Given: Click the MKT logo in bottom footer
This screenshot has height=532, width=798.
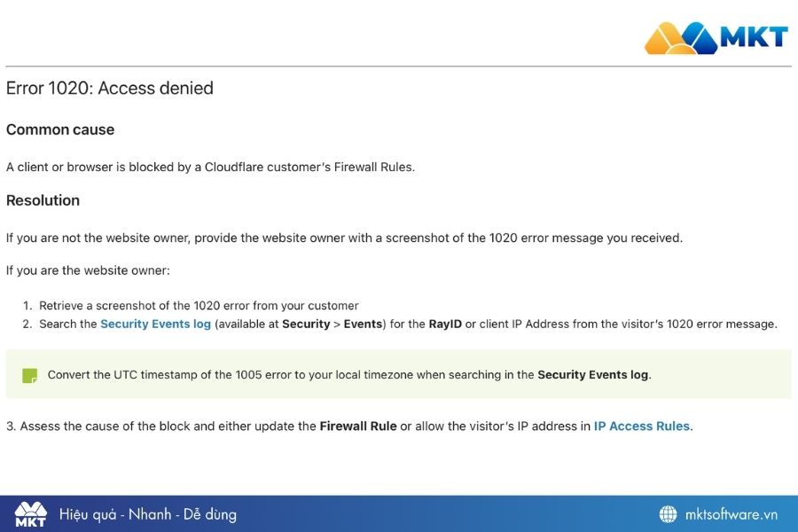Looking at the screenshot, I should [x=30, y=514].
